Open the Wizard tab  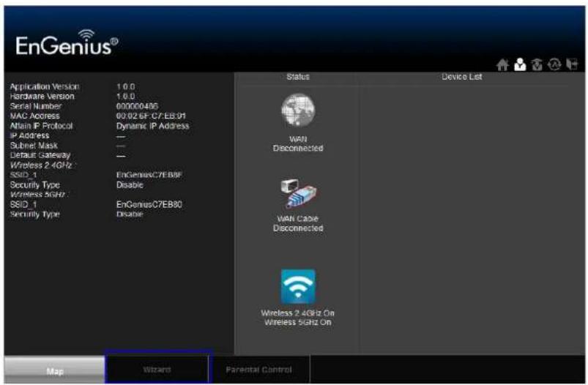(157, 370)
